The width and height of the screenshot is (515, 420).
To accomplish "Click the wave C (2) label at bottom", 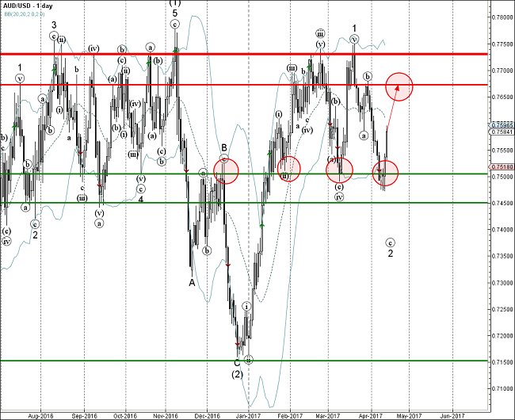I will (x=236, y=368).
